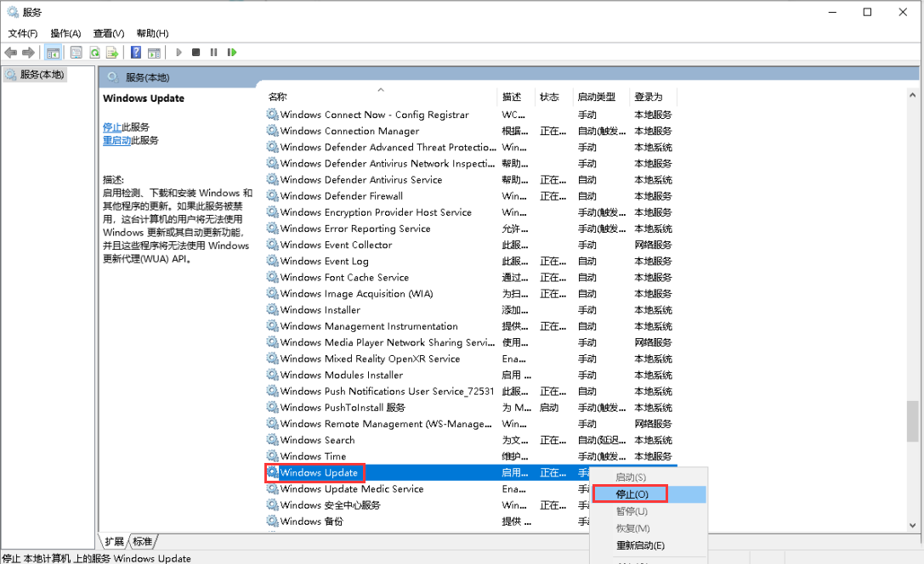Click gear icon of Windows Modules Installer
Image resolution: width=924 pixels, height=564 pixels.
[272, 375]
